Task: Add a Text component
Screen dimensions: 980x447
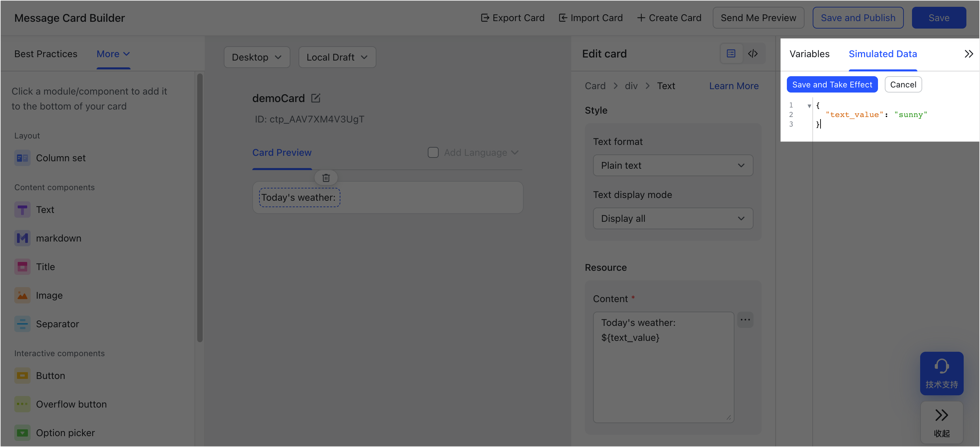Action: tap(34, 210)
